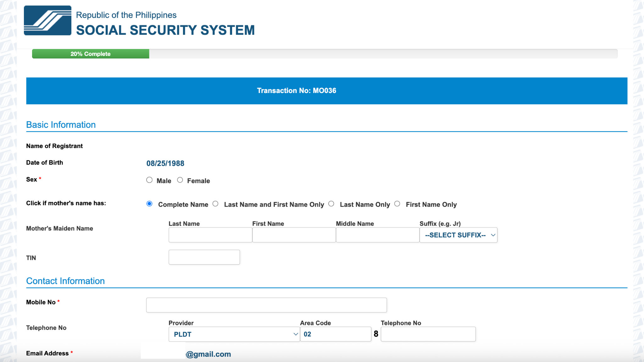Click the gmail.com email address text
This screenshot has height=362, width=644.
(208, 354)
